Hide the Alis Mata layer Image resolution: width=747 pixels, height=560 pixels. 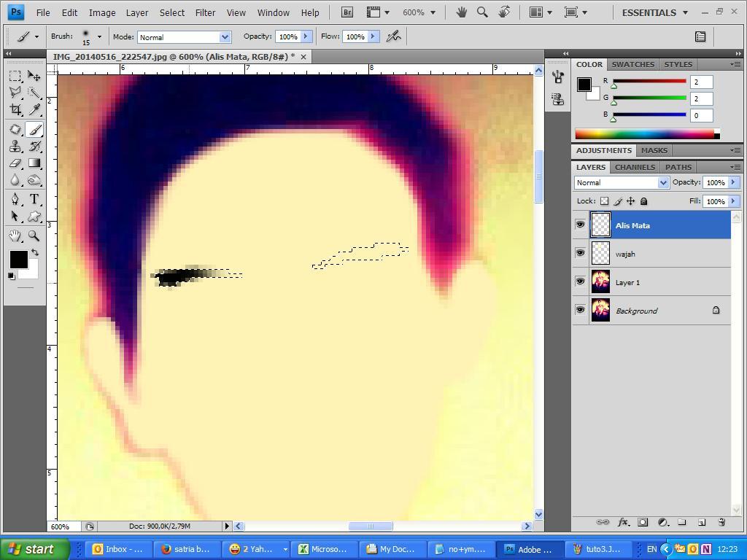580,225
